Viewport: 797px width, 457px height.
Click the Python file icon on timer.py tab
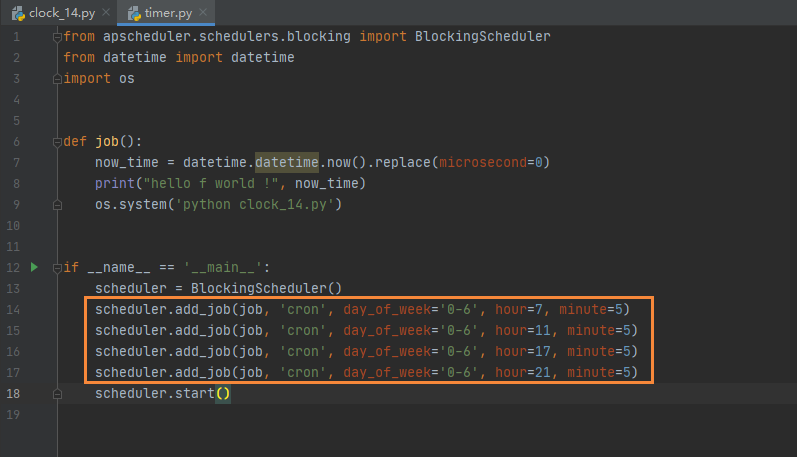[134, 13]
